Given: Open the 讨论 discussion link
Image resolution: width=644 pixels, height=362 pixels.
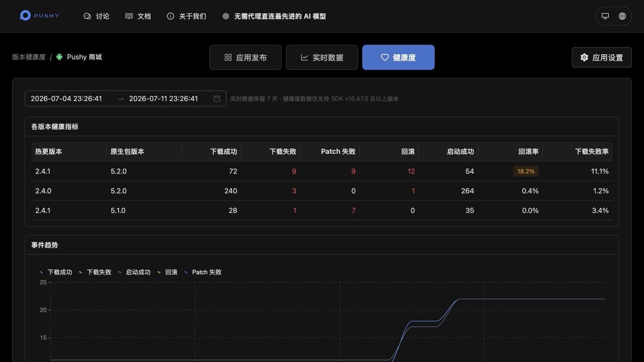Looking at the screenshot, I should [96, 16].
